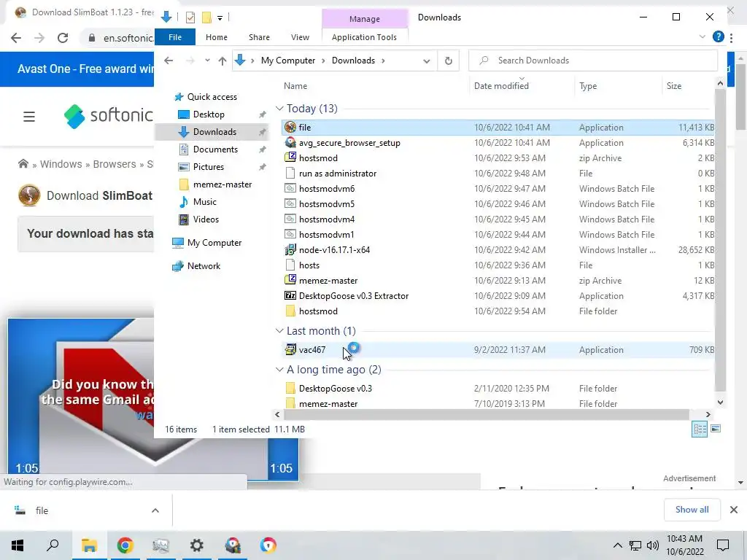The image size is (747, 560).
Task: Select hostsmodvm4 batch file
Action: [x=326, y=219]
